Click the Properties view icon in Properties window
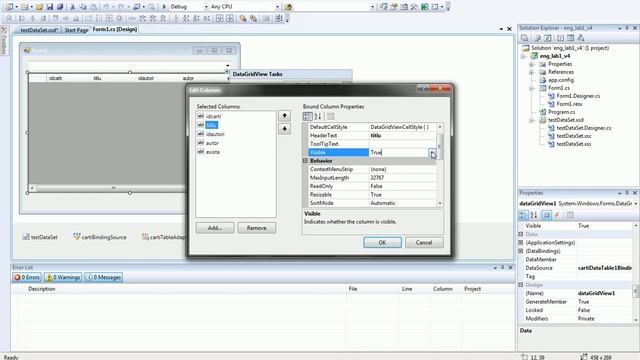Image resolution: width=640 pixels, height=360 pixels. (547, 215)
